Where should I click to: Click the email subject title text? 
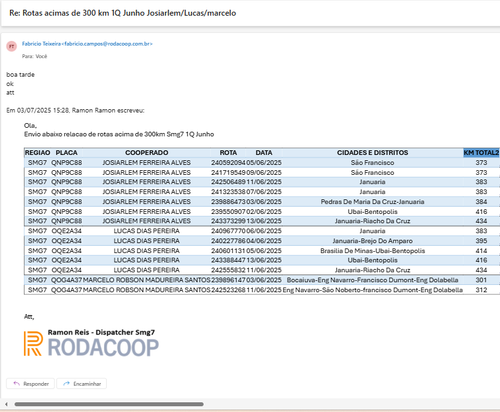click(x=123, y=13)
